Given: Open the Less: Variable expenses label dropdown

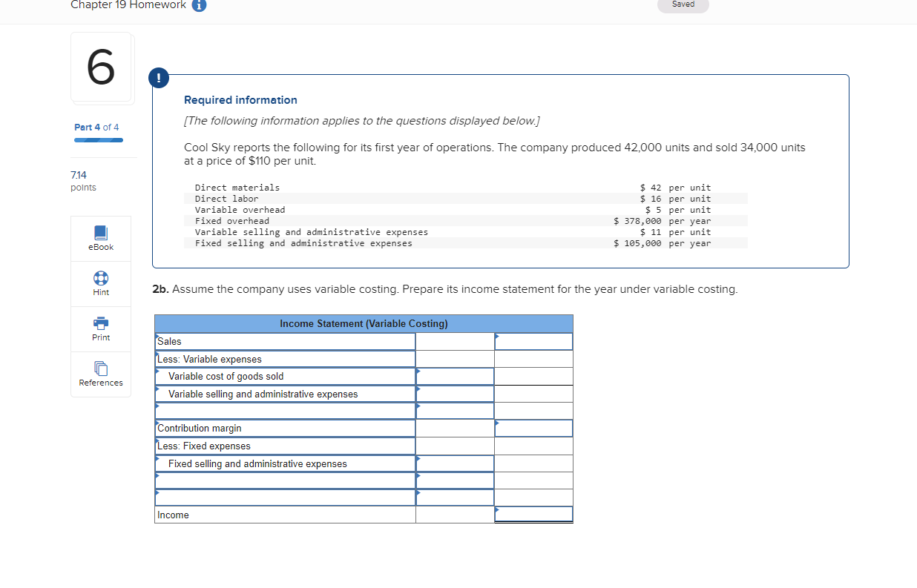Looking at the screenshot, I should pyautogui.click(x=285, y=359).
